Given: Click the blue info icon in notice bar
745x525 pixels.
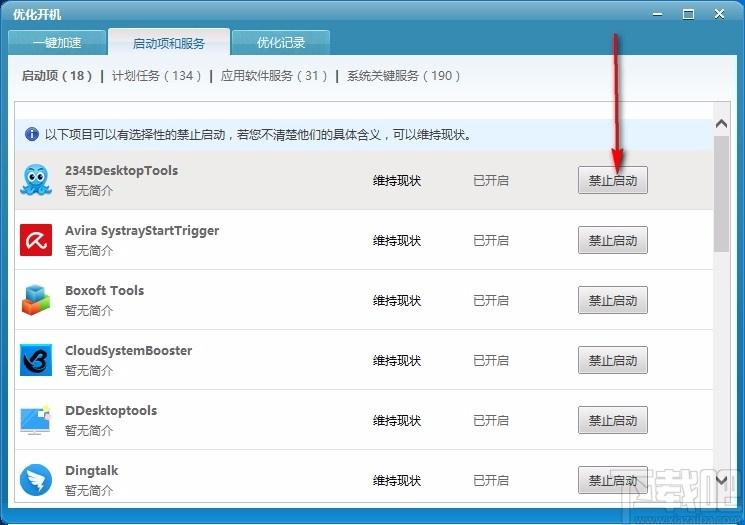Looking at the screenshot, I should [32, 134].
